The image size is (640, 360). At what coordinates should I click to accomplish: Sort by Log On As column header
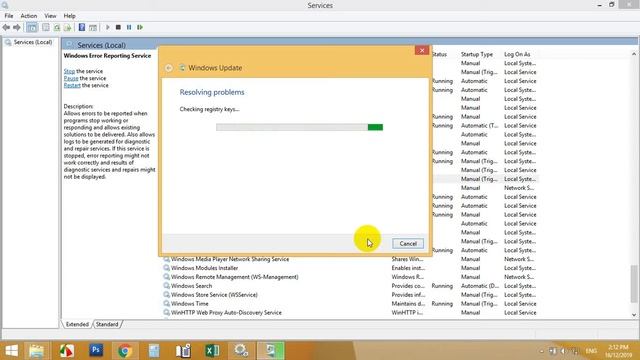click(517, 54)
